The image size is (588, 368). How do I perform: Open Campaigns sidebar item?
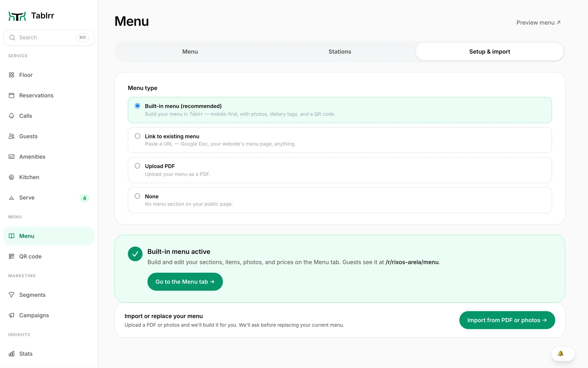coord(49,315)
